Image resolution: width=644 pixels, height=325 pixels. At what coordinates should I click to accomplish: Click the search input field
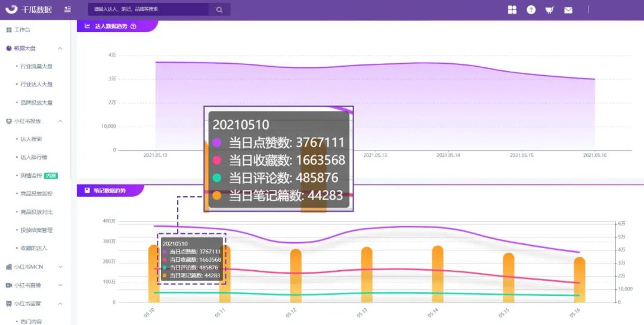pos(148,10)
